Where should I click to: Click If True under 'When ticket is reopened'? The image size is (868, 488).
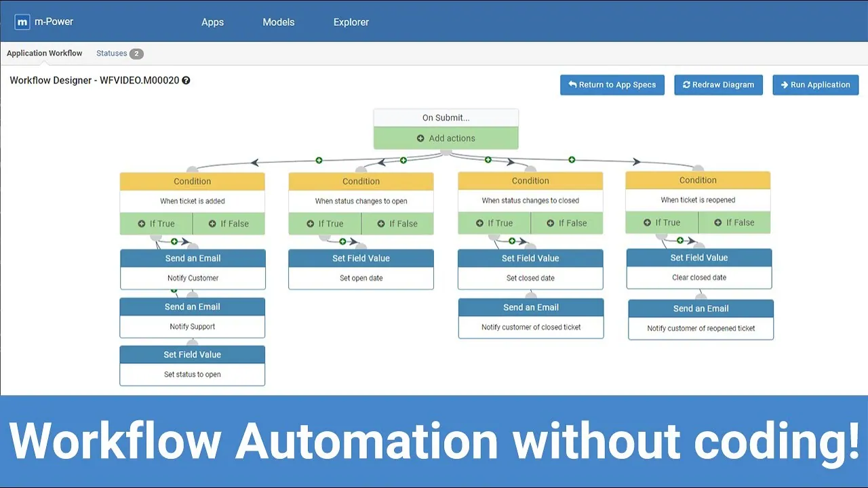(662, 222)
